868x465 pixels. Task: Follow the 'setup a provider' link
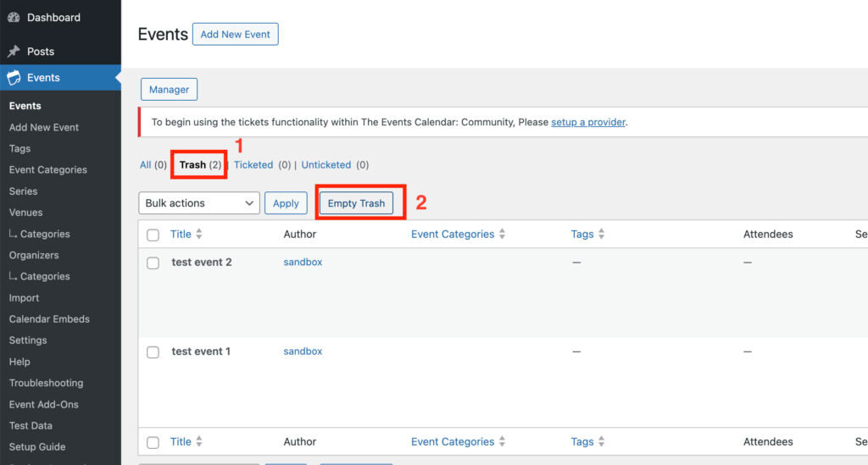tap(587, 122)
